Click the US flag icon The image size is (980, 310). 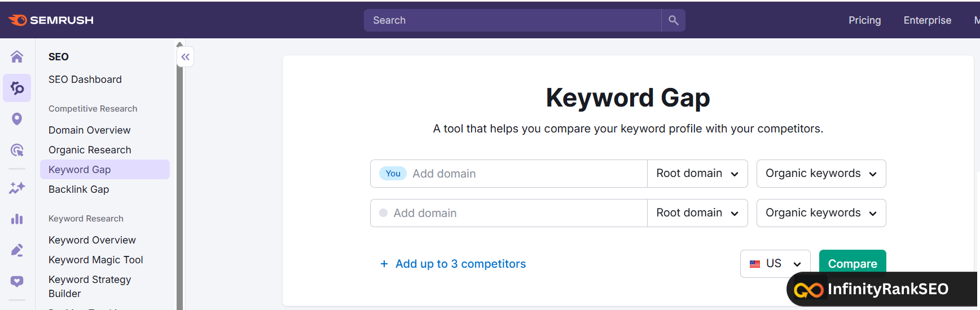point(755,264)
